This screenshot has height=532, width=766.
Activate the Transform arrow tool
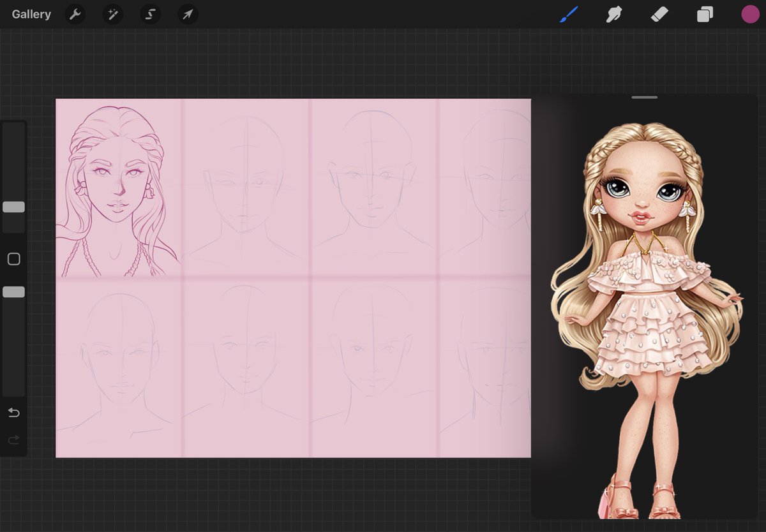[x=188, y=14]
